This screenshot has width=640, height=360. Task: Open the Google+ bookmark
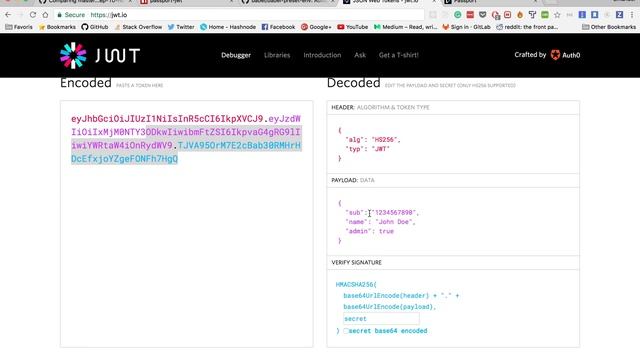click(x=316, y=27)
